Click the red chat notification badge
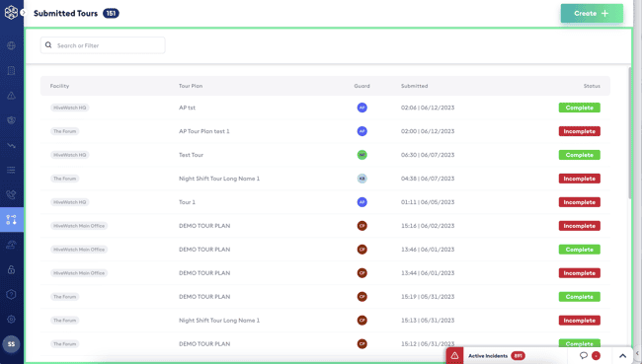642x364 pixels. pyautogui.click(x=596, y=356)
